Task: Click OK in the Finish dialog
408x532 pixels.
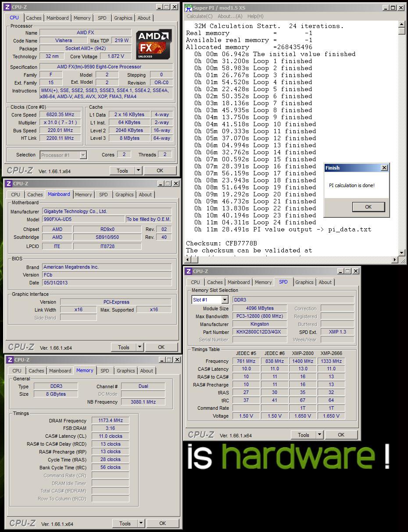Action: (369, 207)
